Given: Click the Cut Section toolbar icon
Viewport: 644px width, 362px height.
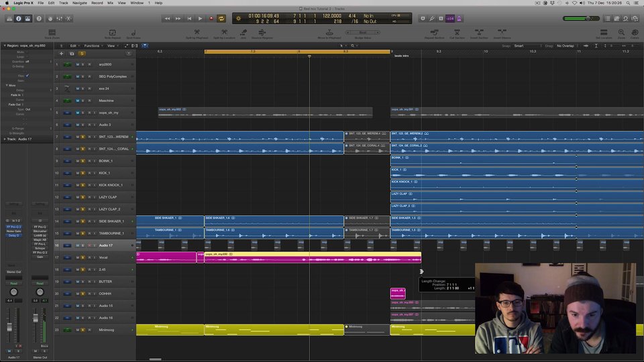Looking at the screenshot, I should point(457,34).
